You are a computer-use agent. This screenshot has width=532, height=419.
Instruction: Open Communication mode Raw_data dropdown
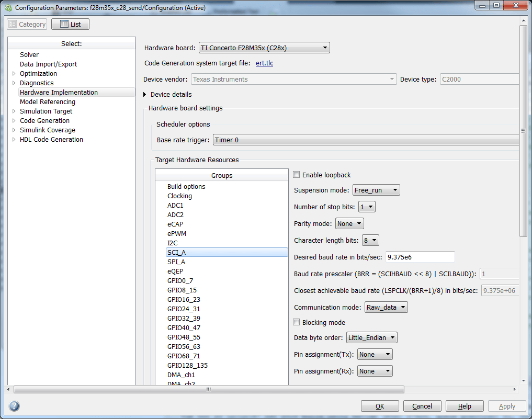[386, 308]
